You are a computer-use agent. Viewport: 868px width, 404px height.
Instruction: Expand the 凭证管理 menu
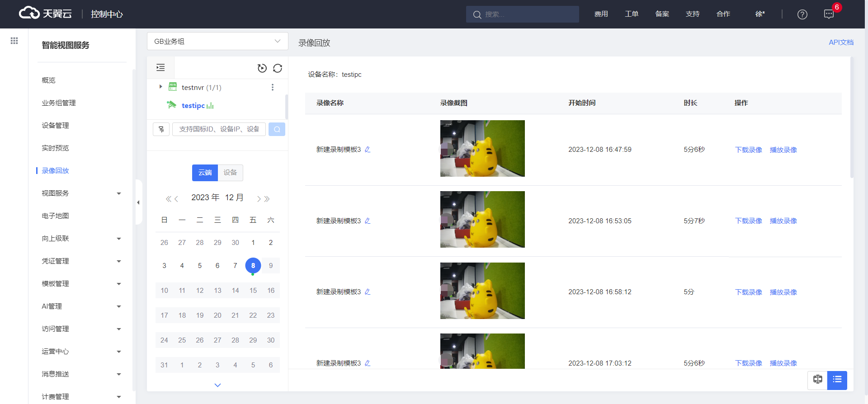pyautogui.click(x=119, y=261)
